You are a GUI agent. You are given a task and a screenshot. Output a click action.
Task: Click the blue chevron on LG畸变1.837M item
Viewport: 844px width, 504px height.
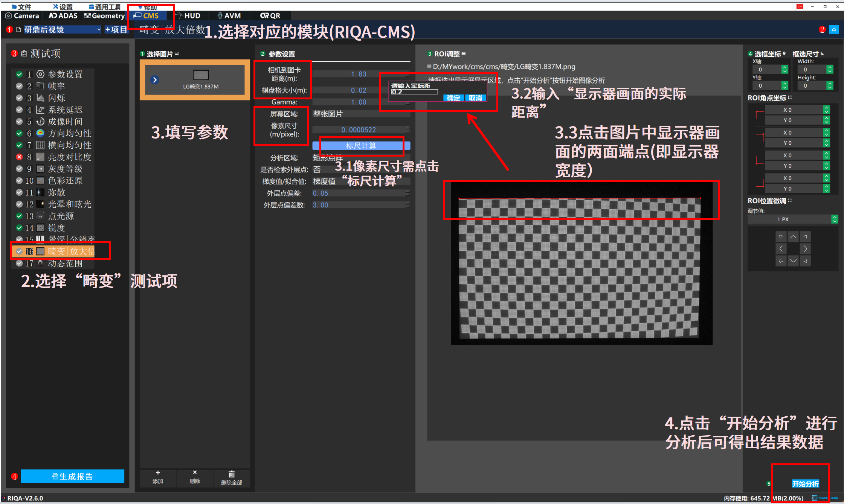pos(155,80)
